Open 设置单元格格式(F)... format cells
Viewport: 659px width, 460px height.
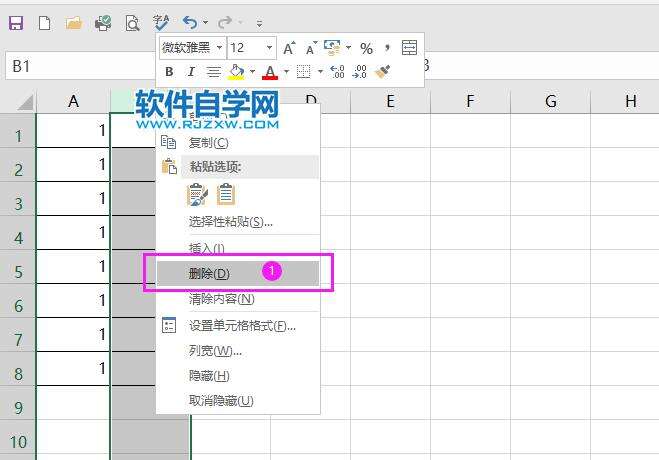pos(238,326)
